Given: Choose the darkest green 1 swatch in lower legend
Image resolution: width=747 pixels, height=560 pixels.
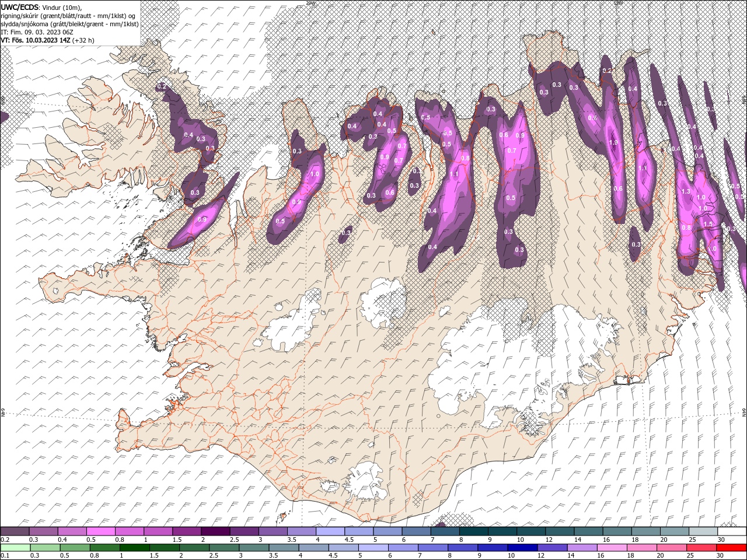Looking at the screenshot, I should [x=135, y=547].
